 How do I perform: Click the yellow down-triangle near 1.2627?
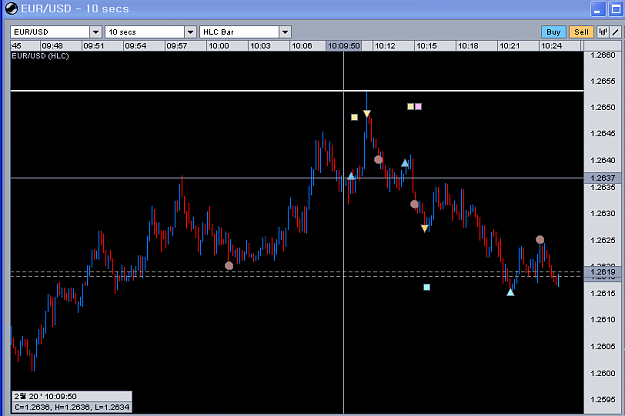click(x=425, y=228)
